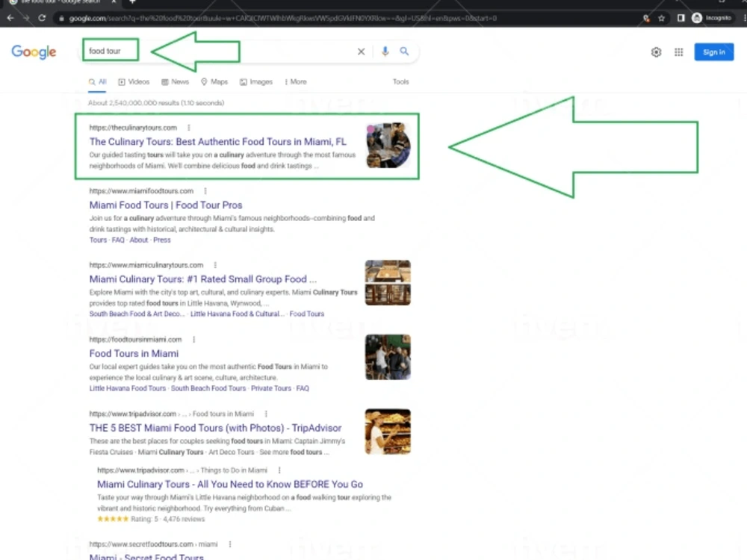
Task: Open The Culinary Tours result thumbnail image
Action: coord(388,146)
